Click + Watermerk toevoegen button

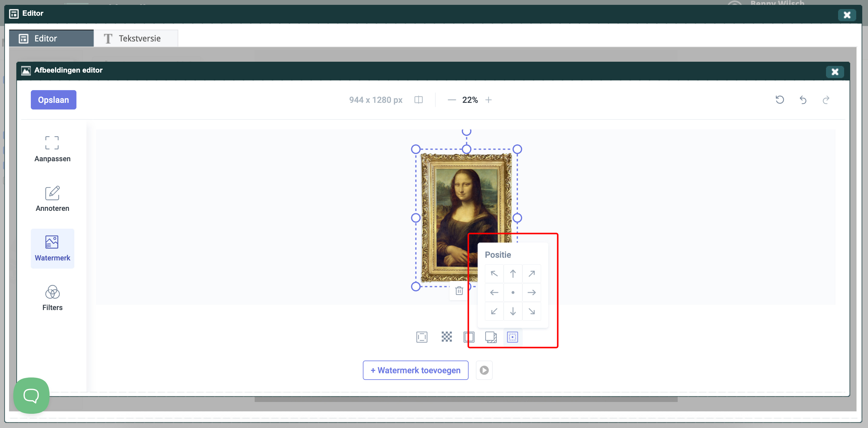[x=415, y=370]
